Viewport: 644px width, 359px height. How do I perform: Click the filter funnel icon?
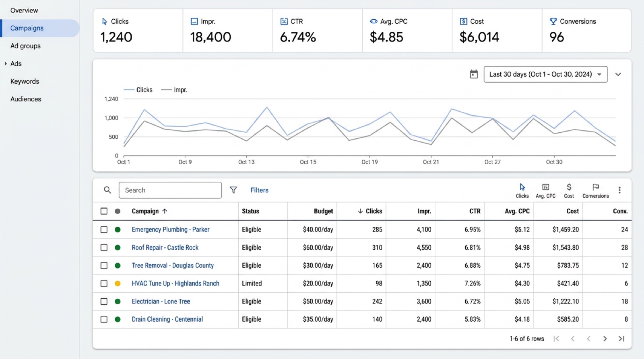coord(233,190)
